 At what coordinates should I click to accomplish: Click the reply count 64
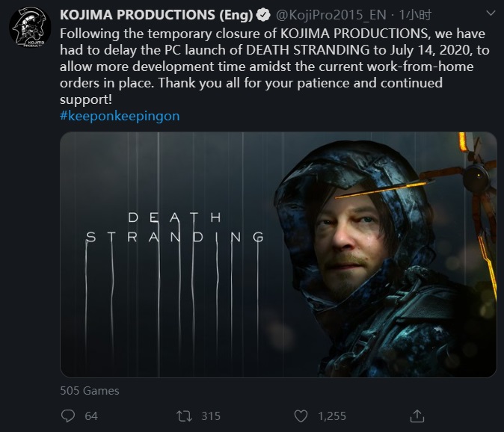point(91,416)
